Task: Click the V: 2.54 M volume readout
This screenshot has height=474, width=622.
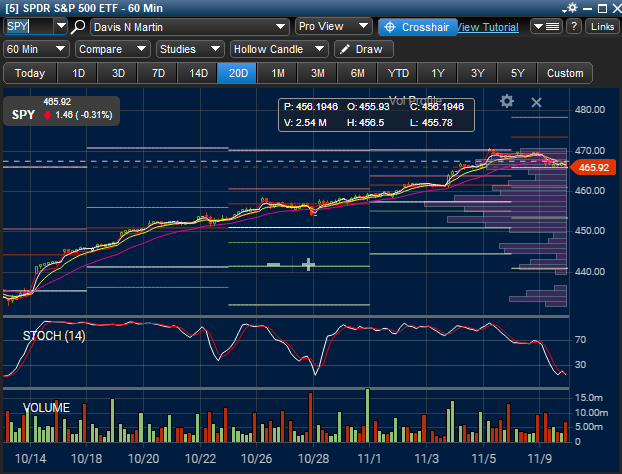Action: (305, 123)
